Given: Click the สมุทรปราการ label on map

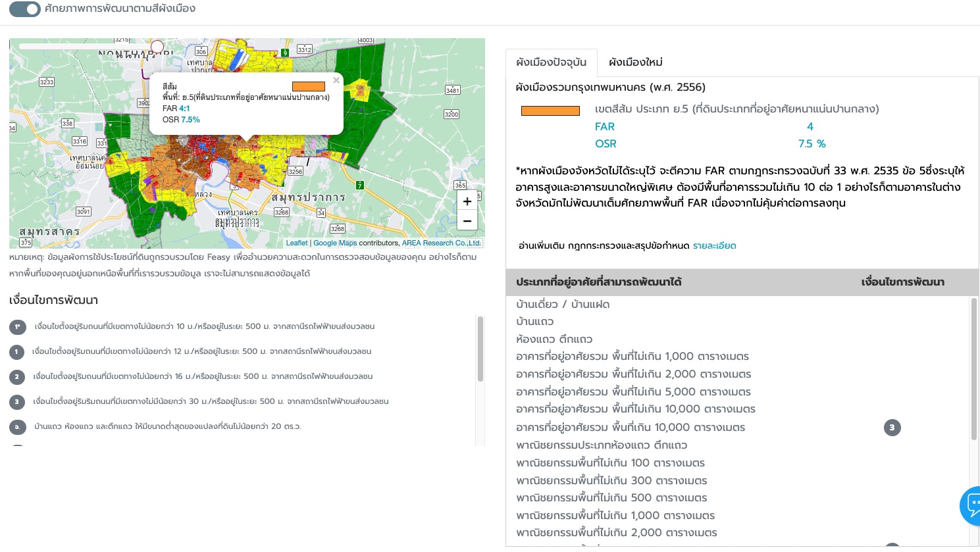Looking at the screenshot, I should [x=308, y=197].
